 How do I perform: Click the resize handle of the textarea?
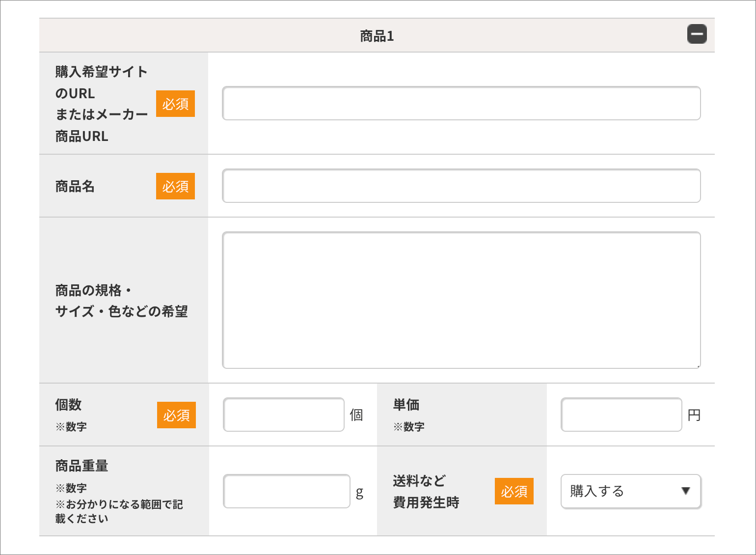pos(698,365)
